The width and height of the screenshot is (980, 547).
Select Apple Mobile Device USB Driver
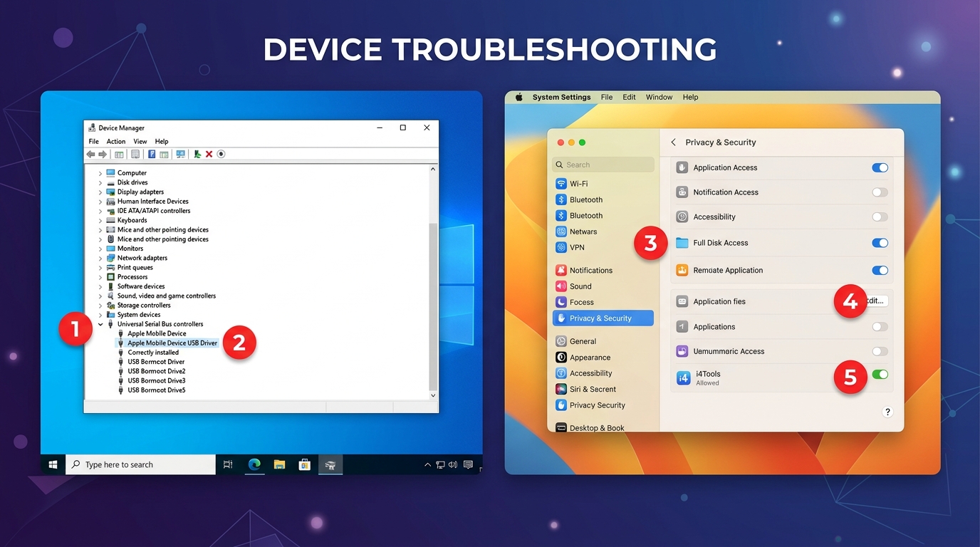pyautogui.click(x=172, y=343)
